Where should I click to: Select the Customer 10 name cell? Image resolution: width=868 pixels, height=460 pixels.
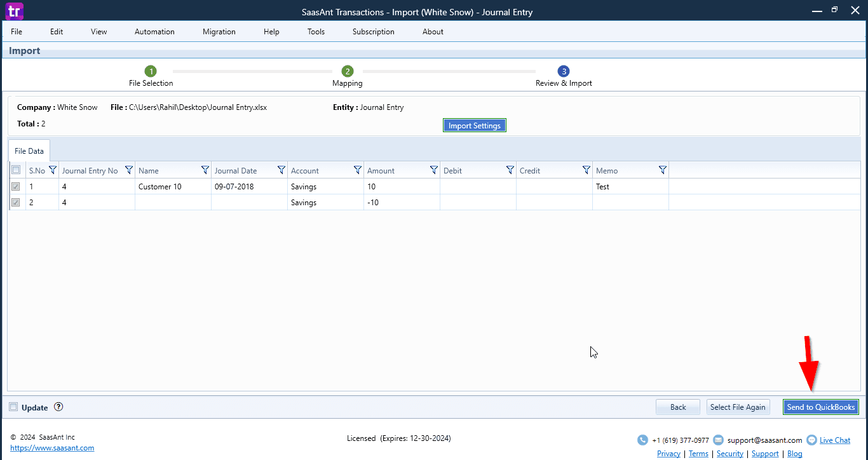(173, 186)
